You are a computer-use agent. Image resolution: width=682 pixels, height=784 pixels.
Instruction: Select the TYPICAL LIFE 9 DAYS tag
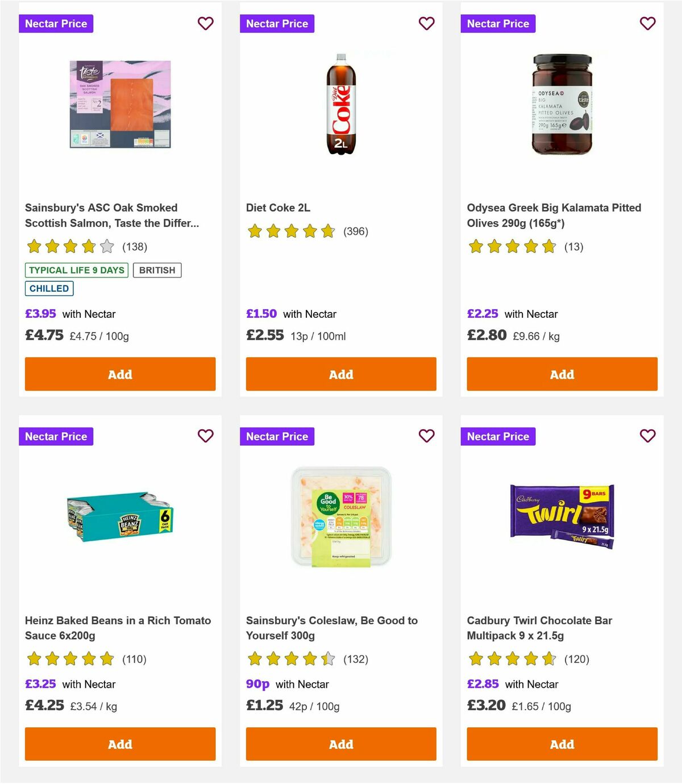76,270
